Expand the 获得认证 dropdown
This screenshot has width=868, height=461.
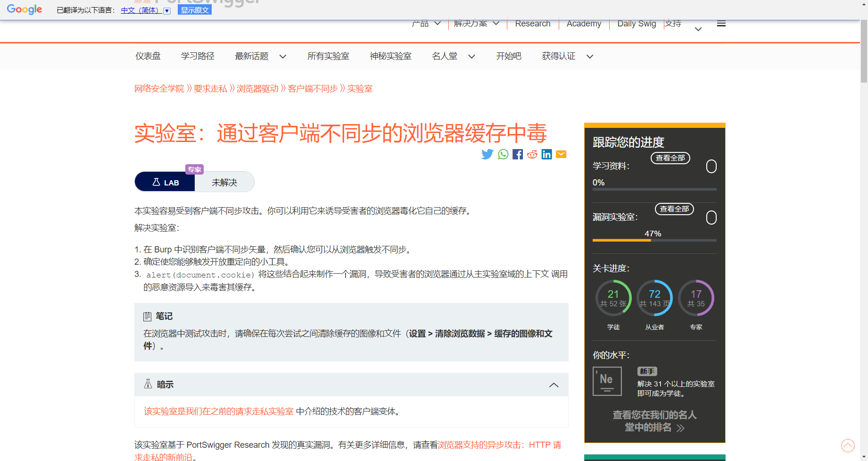pos(589,56)
